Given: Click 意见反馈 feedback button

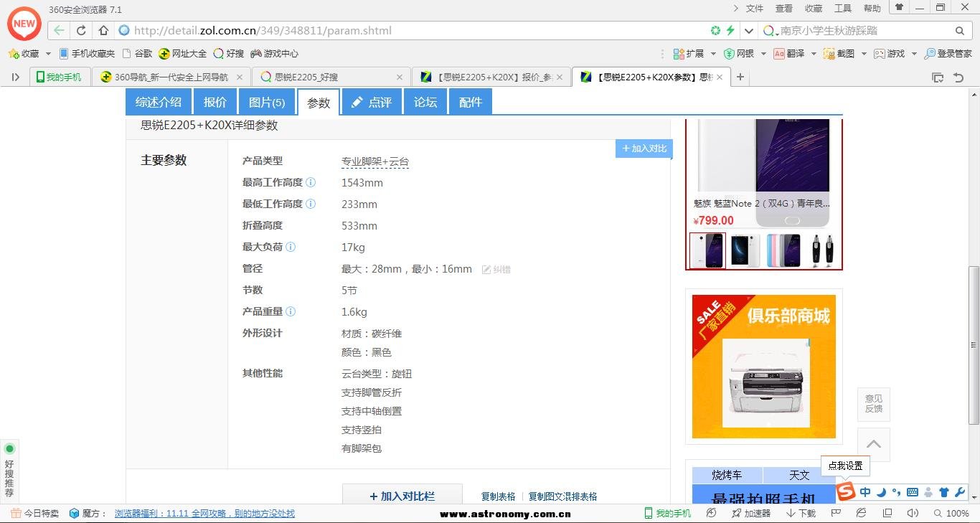Looking at the screenshot, I should (x=874, y=404).
